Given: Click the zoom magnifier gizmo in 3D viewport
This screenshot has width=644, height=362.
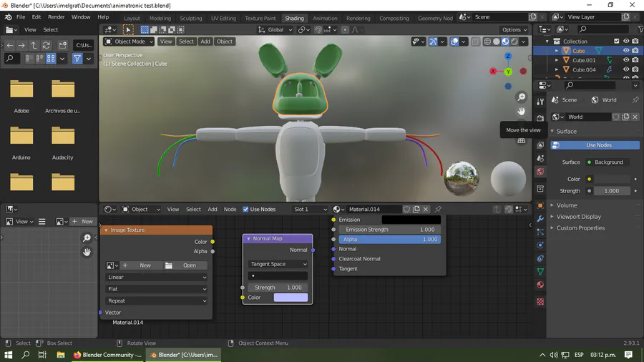Looking at the screenshot, I should coord(522,97).
